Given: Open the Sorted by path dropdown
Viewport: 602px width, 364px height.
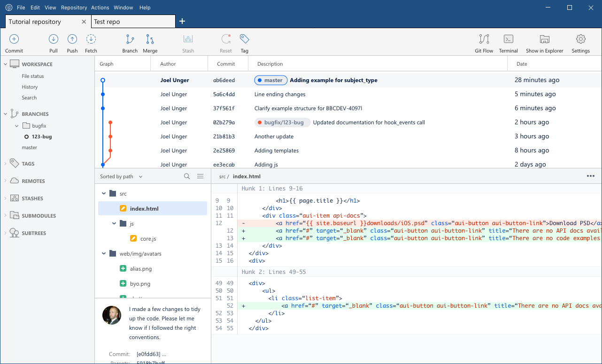Looking at the screenshot, I should pos(121,177).
